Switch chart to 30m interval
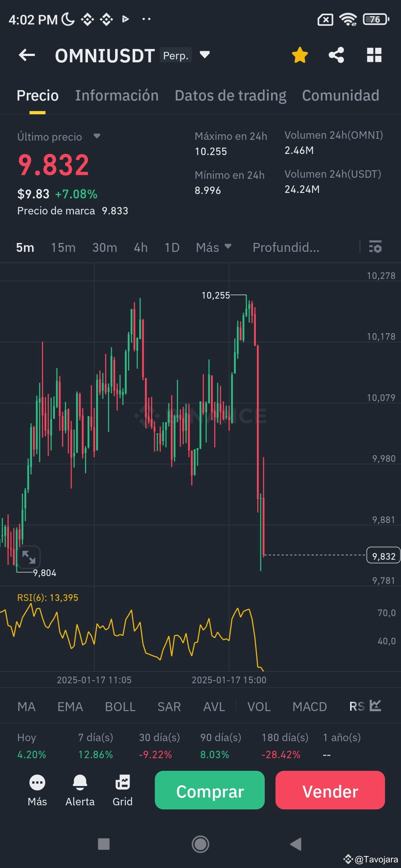The image size is (401, 868). 105,247
